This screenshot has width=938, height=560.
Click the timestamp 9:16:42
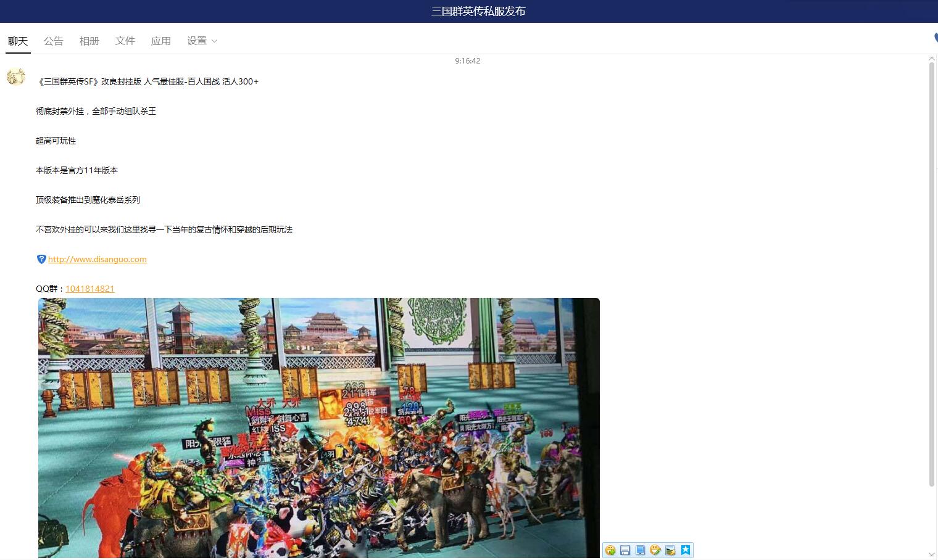click(468, 60)
